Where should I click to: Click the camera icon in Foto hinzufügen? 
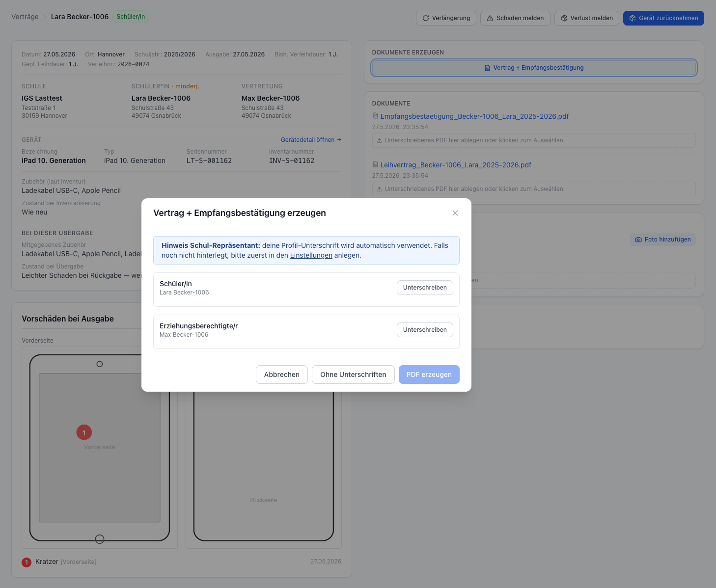638,240
